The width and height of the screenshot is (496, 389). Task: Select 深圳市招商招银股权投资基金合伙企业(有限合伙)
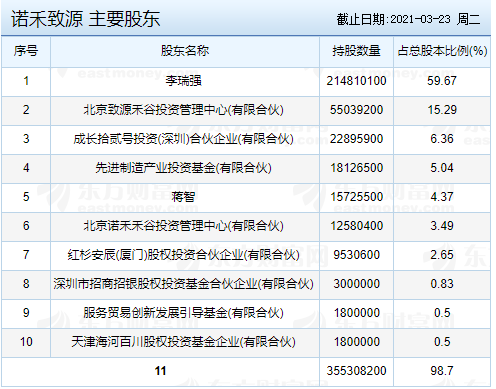[183, 284]
